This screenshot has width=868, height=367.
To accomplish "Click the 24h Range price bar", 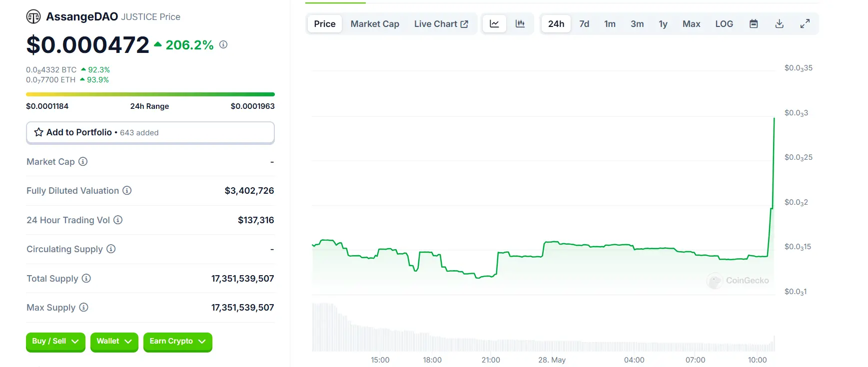I will click(150, 94).
